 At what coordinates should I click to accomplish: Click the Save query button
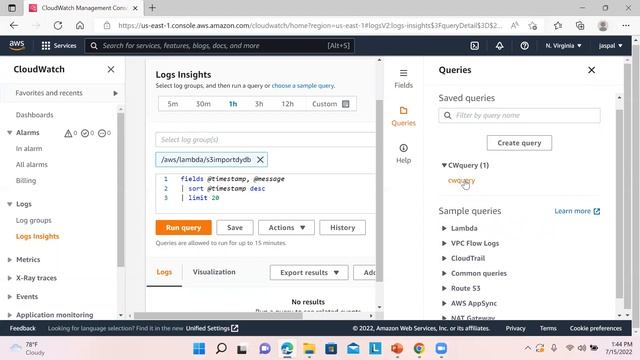pyautogui.click(x=235, y=227)
